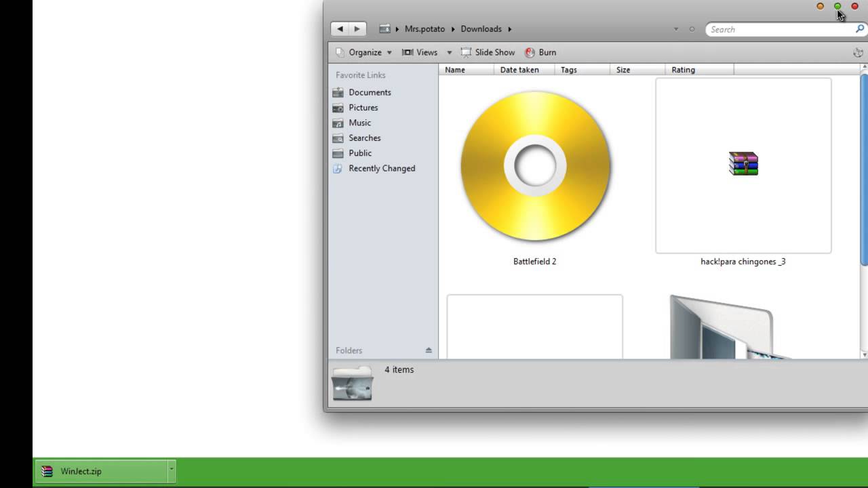
Task: Click the Music folder icon in sidebar
Action: [338, 123]
